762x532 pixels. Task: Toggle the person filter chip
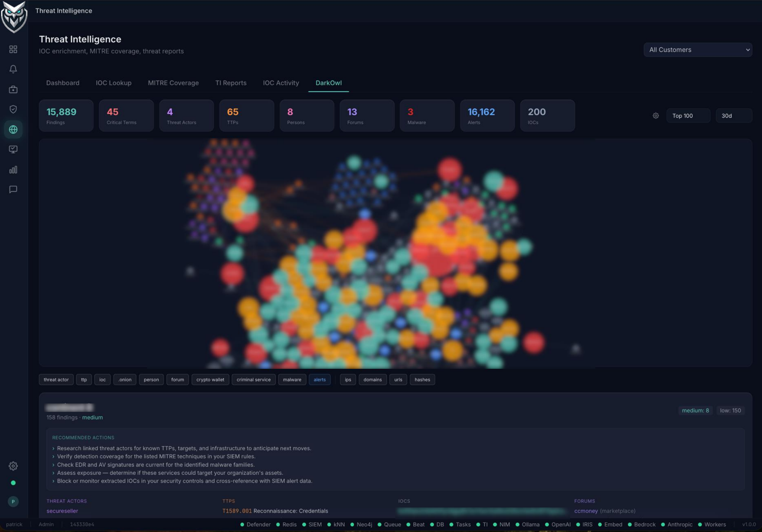151,380
